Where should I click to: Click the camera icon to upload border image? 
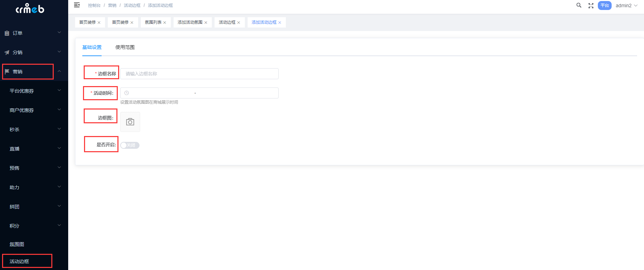130,122
